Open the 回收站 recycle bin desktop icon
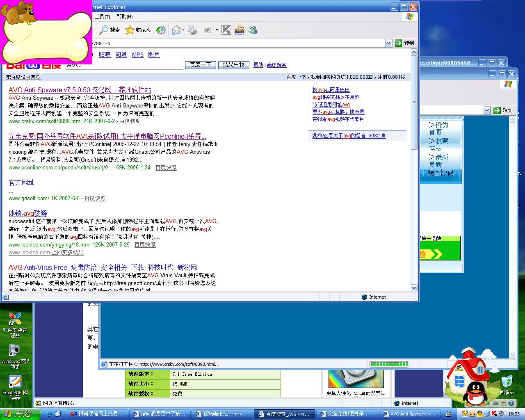This screenshot has height=420, width=525. tap(507, 385)
